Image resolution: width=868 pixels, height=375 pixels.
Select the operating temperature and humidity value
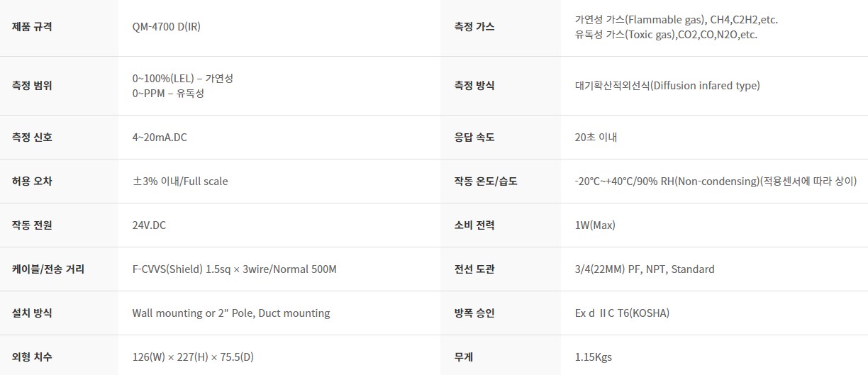click(716, 181)
